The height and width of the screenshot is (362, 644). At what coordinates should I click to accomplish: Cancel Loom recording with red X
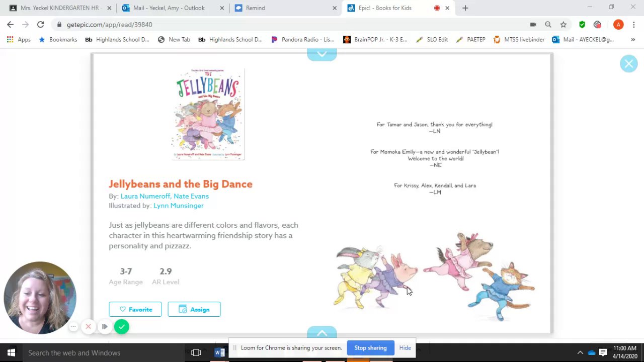click(88, 327)
